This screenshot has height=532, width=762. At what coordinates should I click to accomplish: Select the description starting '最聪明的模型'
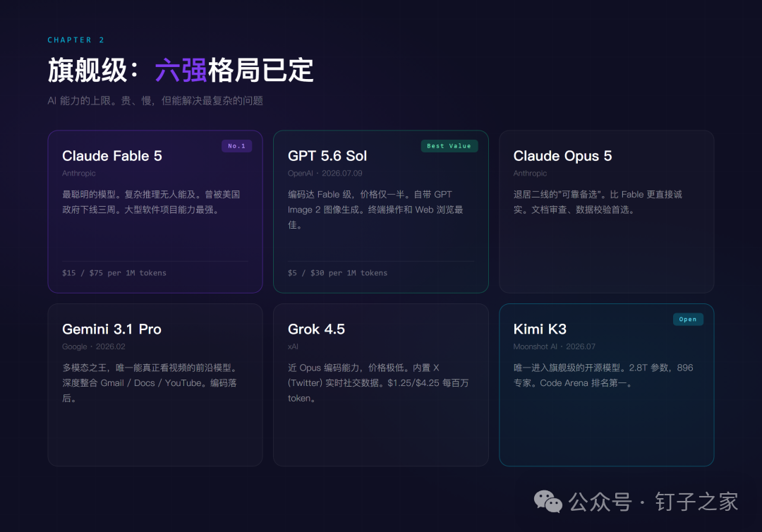pos(151,202)
